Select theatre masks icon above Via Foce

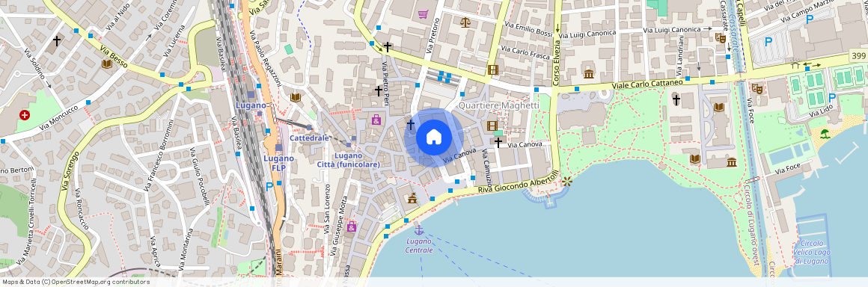[757, 88]
